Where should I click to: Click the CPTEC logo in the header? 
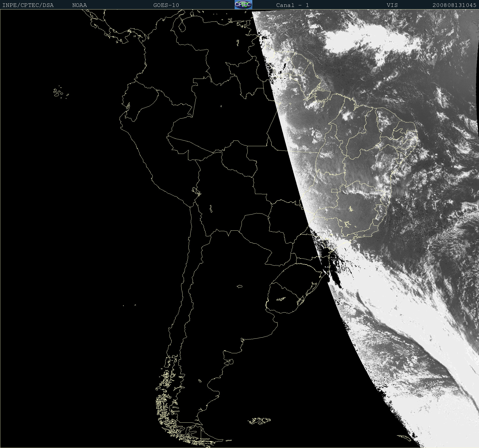(x=243, y=5)
